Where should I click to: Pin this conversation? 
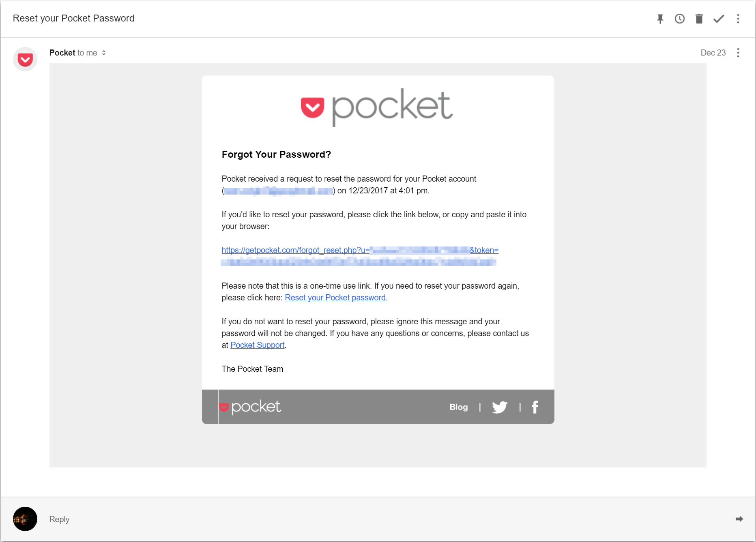point(660,18)
